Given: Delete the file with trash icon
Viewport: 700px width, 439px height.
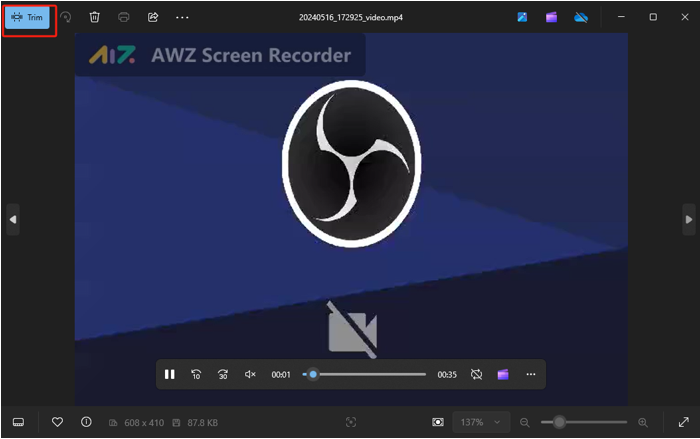Looking at the screenshot, I should (94, 17).
